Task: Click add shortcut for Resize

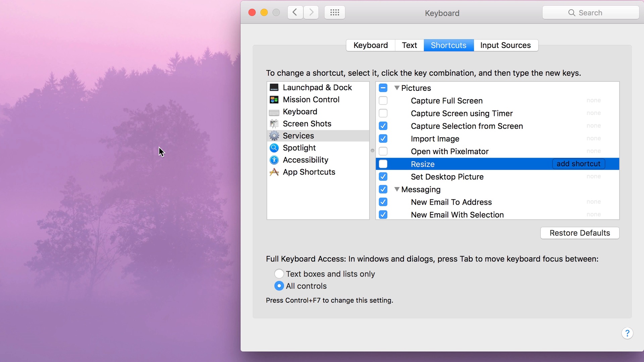Action: tap(578, 164)
